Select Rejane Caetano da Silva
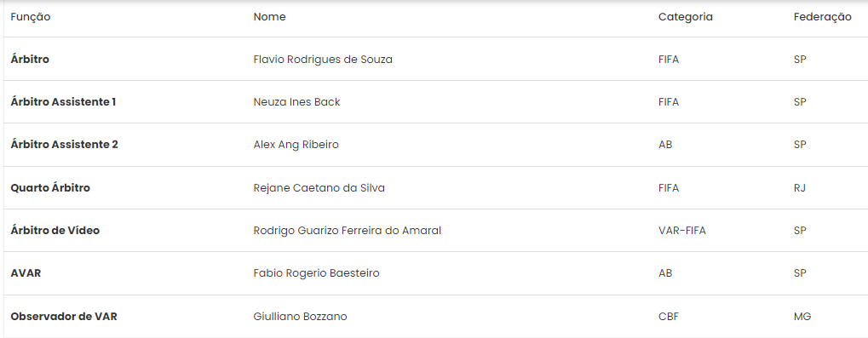Image resolution: width=868 pixels, height=338 pixels. (319, 188)
